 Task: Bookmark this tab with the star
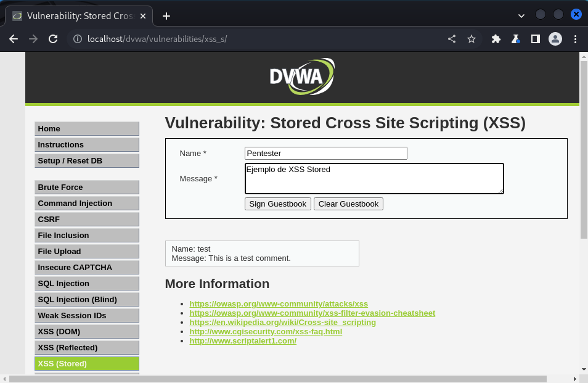pos(472,39)
